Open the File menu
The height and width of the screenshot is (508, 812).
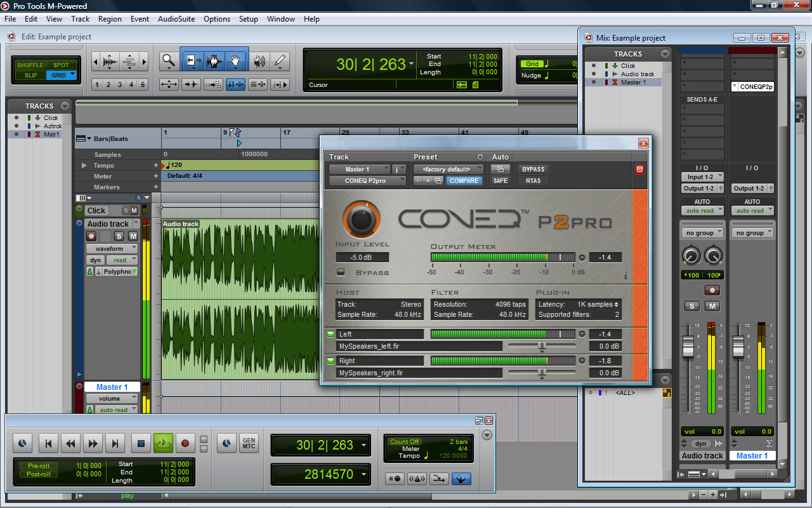tap(10, 19)
